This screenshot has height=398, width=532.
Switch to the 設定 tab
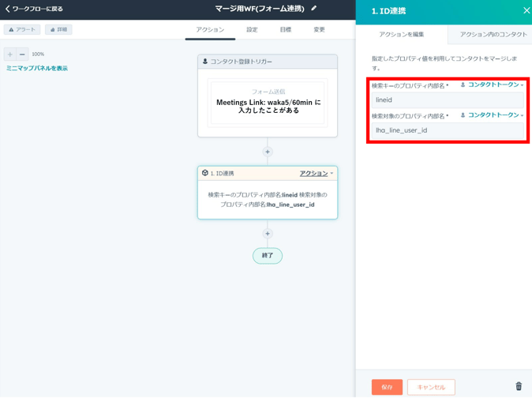click(x=252, y=30)
